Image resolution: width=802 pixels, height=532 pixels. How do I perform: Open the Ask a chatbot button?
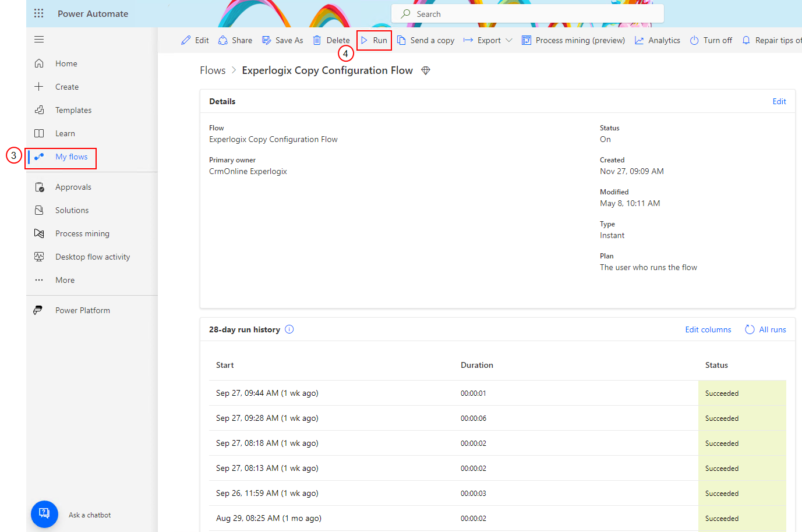pos(44,515)
